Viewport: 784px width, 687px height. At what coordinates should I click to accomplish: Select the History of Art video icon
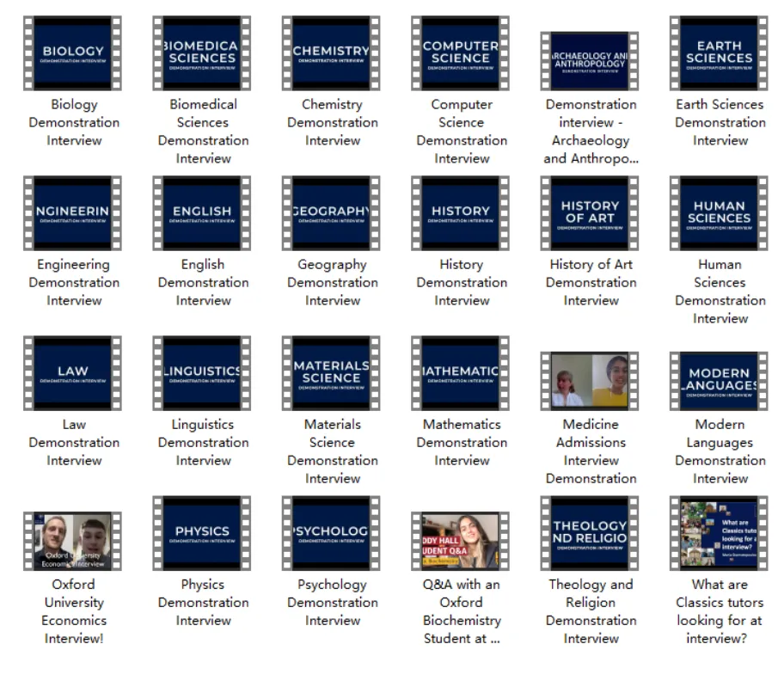590,213
